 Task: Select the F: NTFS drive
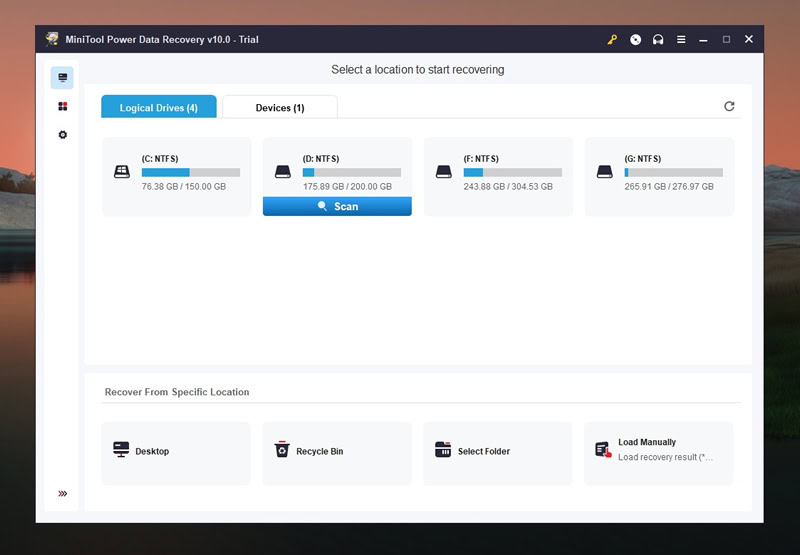coord(498,176)
